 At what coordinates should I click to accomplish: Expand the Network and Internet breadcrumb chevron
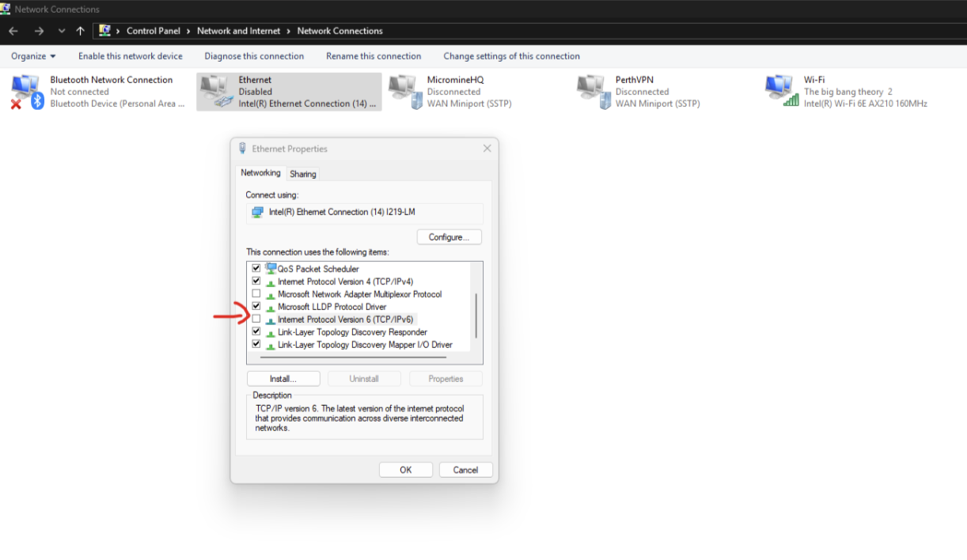[x=290, y=31]
